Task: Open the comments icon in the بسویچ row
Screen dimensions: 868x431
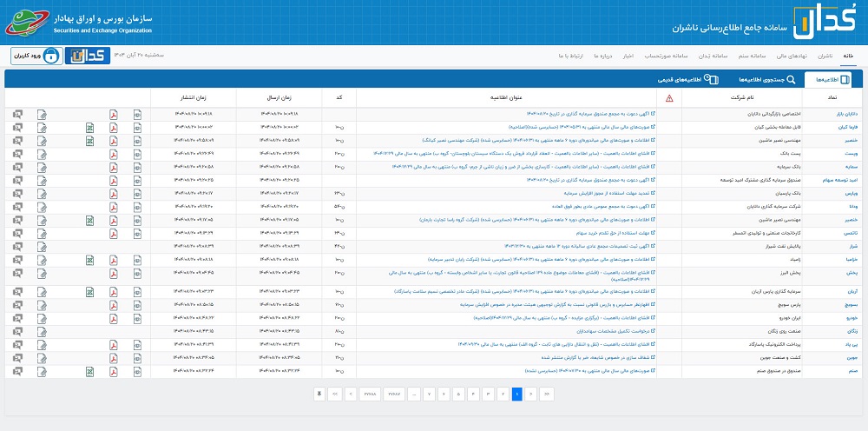Action: pyautogui.click(x=17, y=305)
